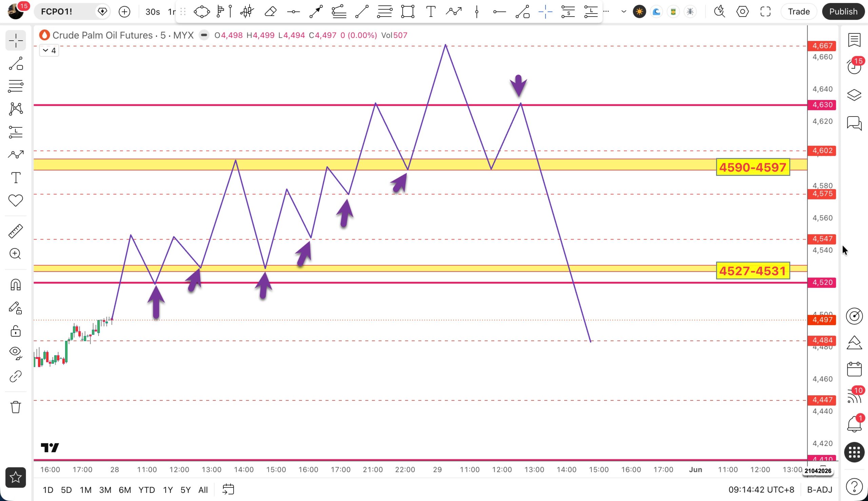Select the eraser tool in top toolbar

[271, 12]
